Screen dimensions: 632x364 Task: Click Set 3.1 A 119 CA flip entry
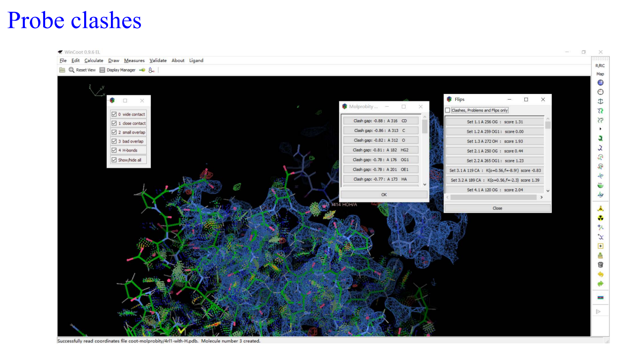(x=494, y=170)
